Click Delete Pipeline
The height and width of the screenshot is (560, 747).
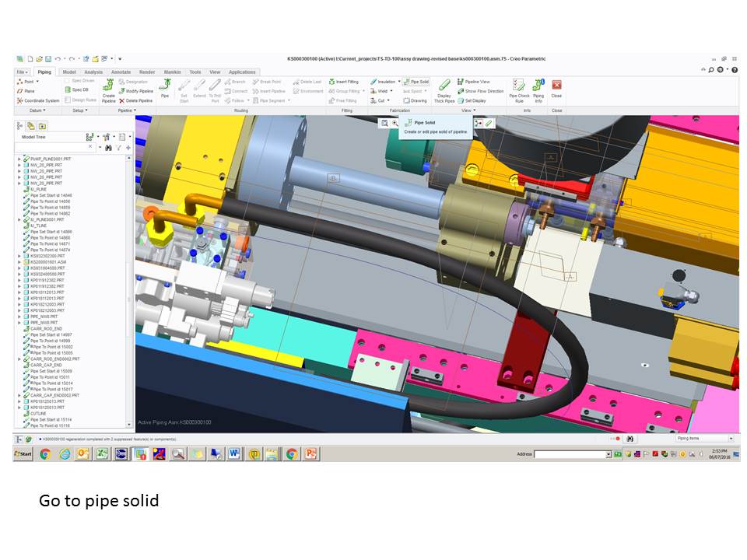click(136, 100)
